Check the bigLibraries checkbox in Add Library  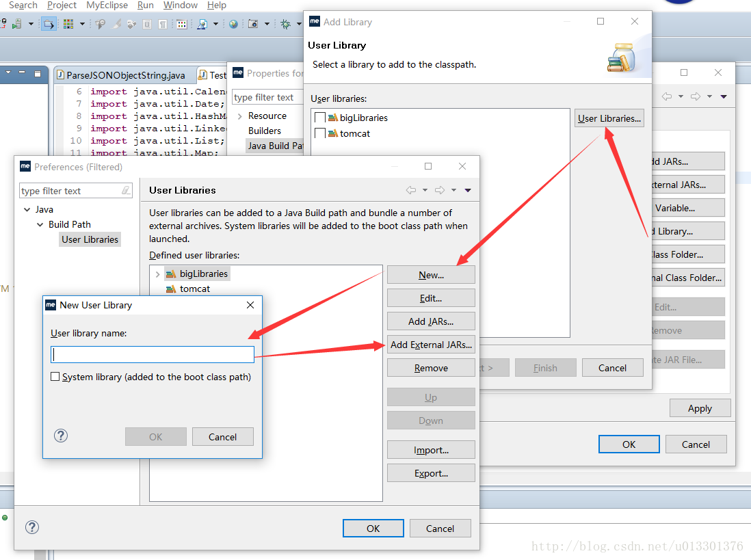[x=320, y=118]
